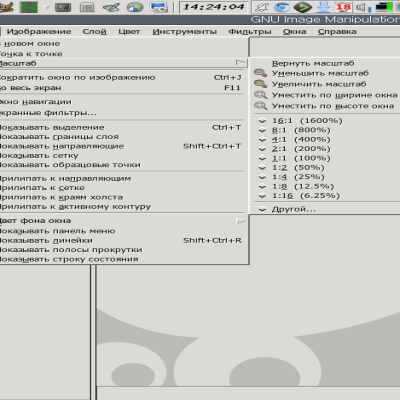Click the volume speaker tray icon
400x400 pixels.
[360, 7]
